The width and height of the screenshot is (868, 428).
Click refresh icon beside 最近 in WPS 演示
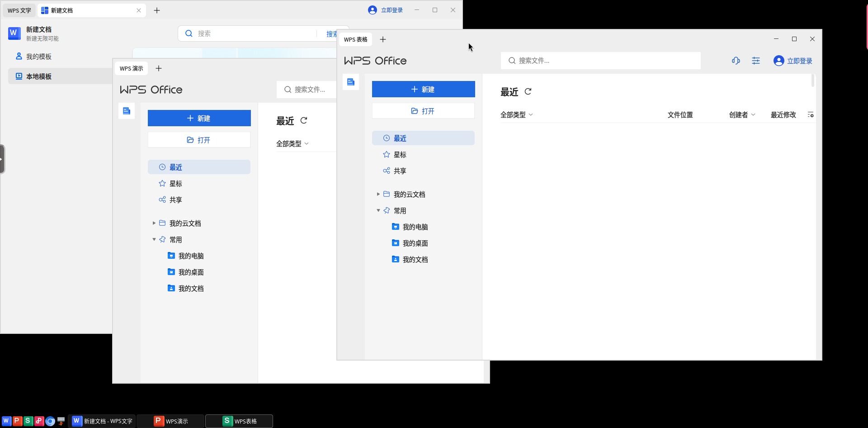(x=304, y=121)
